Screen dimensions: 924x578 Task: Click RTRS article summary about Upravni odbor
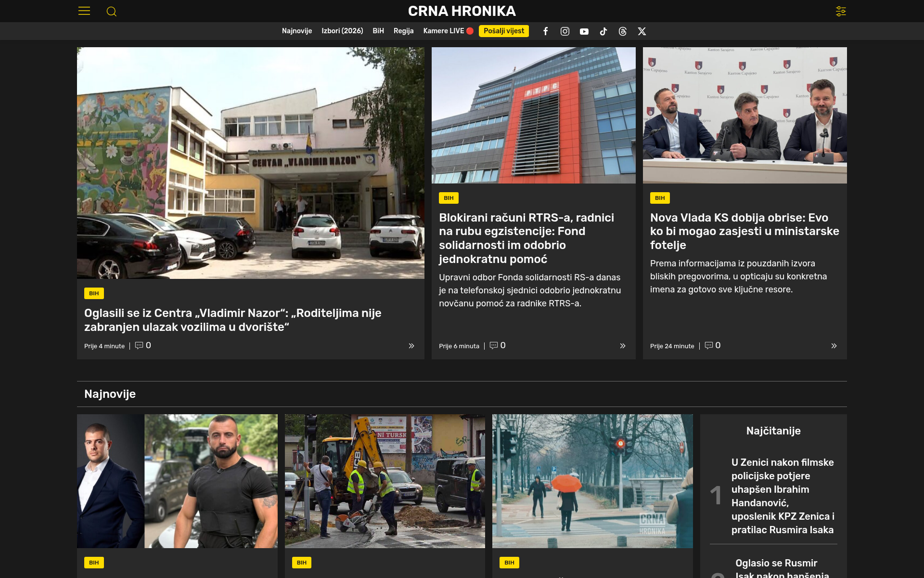pos(530,290)
